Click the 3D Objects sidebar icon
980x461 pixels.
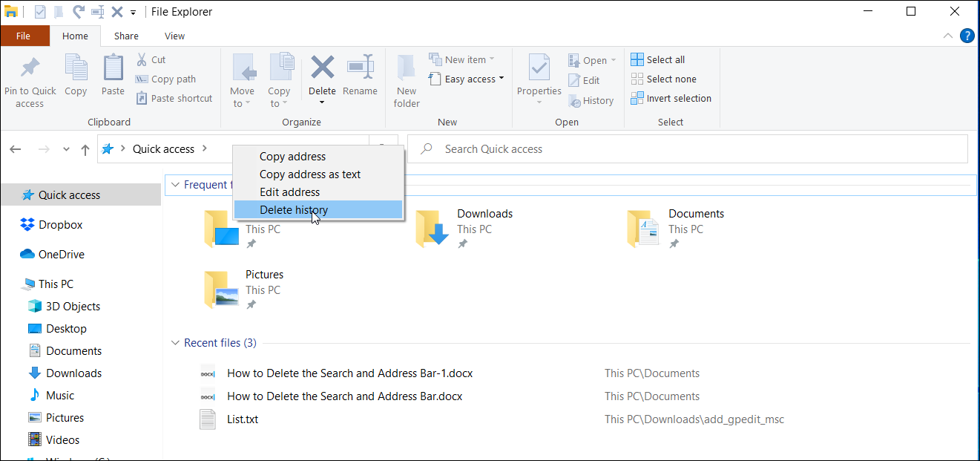35,306
